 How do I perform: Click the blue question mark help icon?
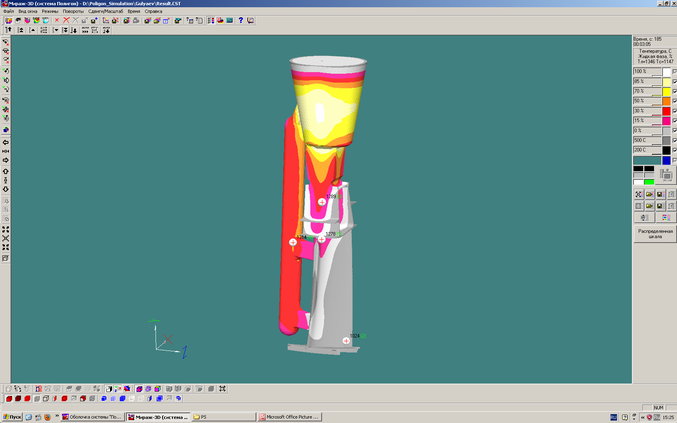[240, 20]
